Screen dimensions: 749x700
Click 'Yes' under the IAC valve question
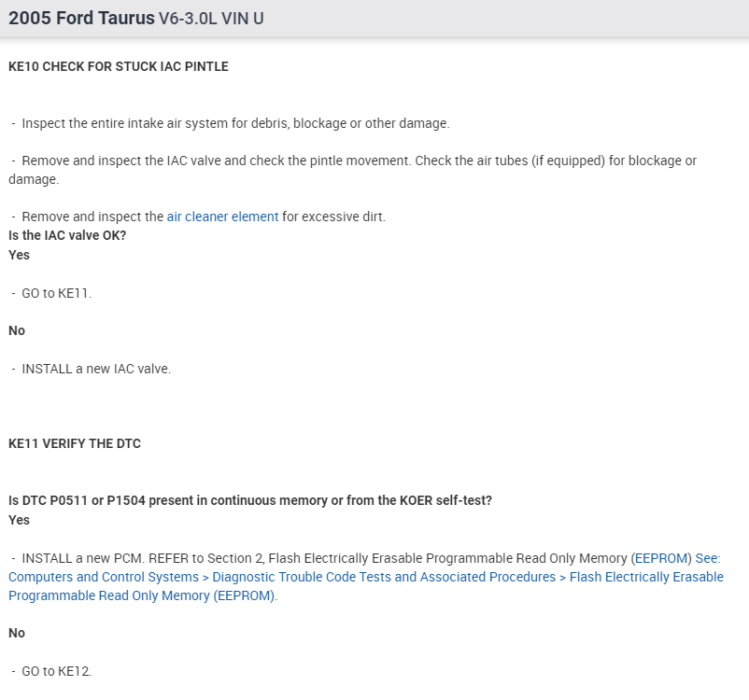(x=19, y=254)
